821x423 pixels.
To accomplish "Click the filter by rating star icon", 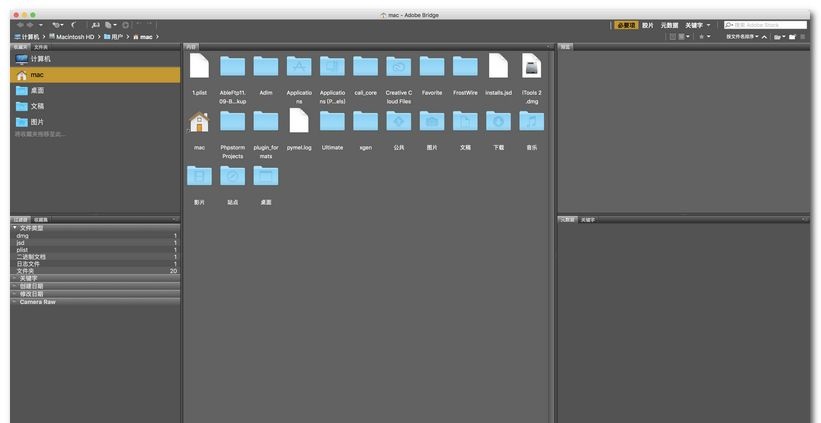I will [x=702, y=37].
